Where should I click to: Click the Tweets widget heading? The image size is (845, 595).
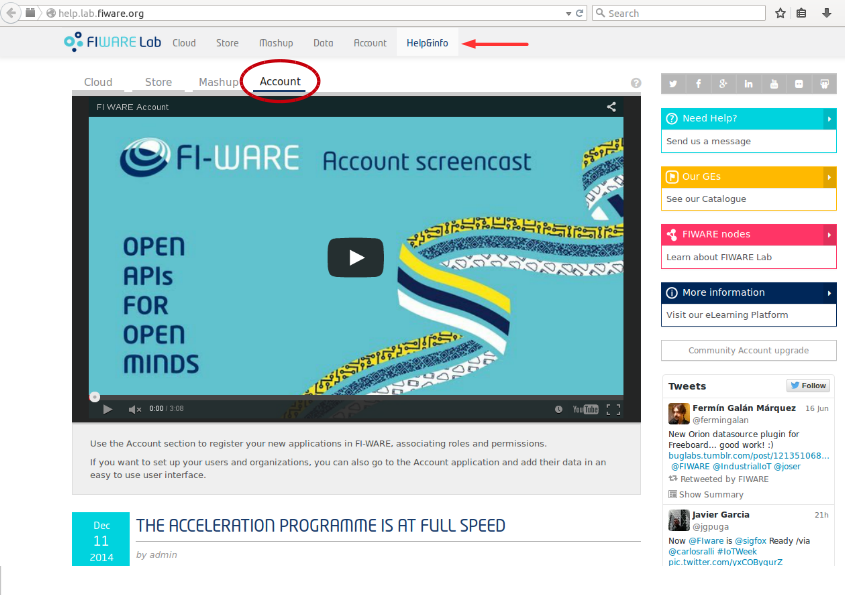coord(687,386)
